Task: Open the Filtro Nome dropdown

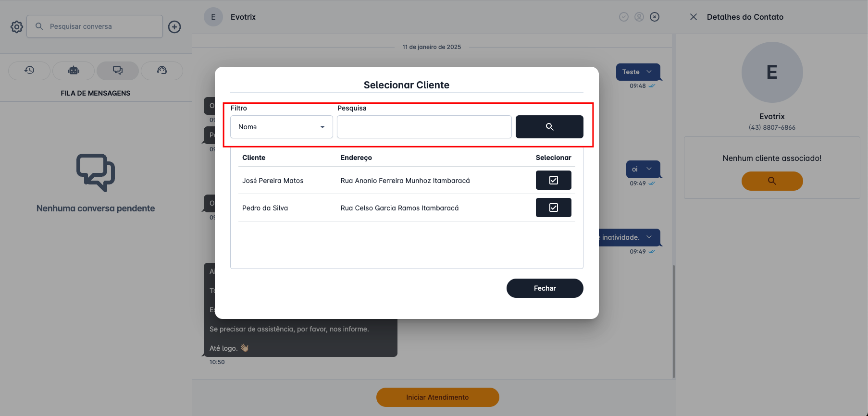Action: click(281, 127)
